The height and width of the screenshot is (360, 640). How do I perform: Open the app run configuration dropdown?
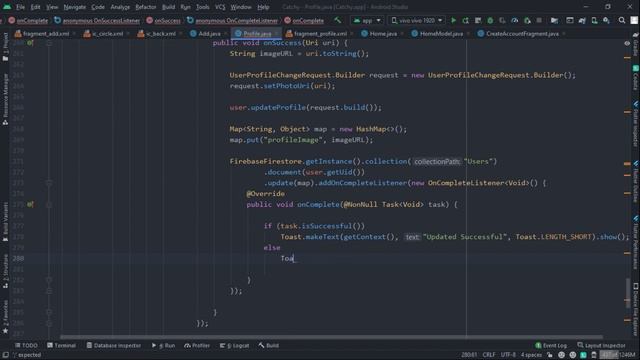(x=367, y=20)
